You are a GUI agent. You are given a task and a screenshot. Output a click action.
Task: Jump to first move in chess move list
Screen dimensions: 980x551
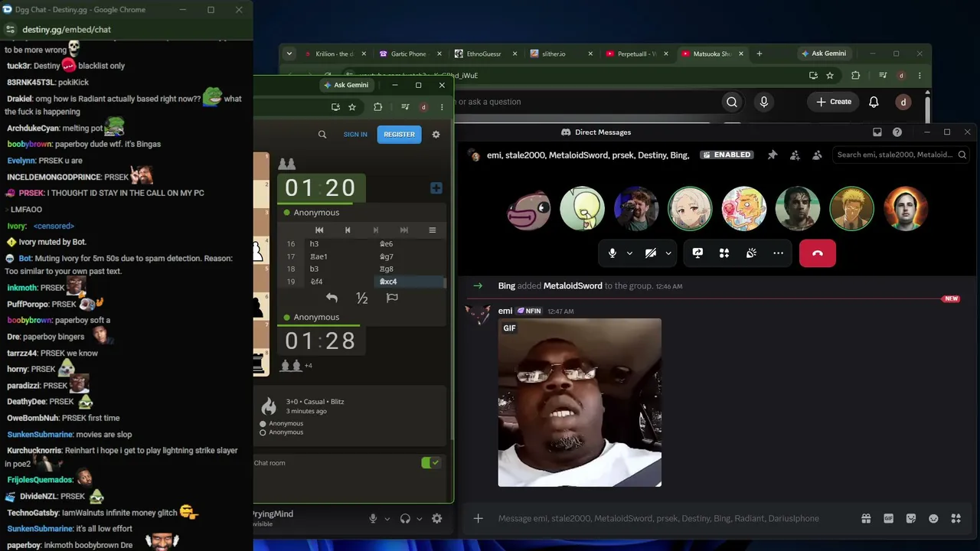point(319,230)
